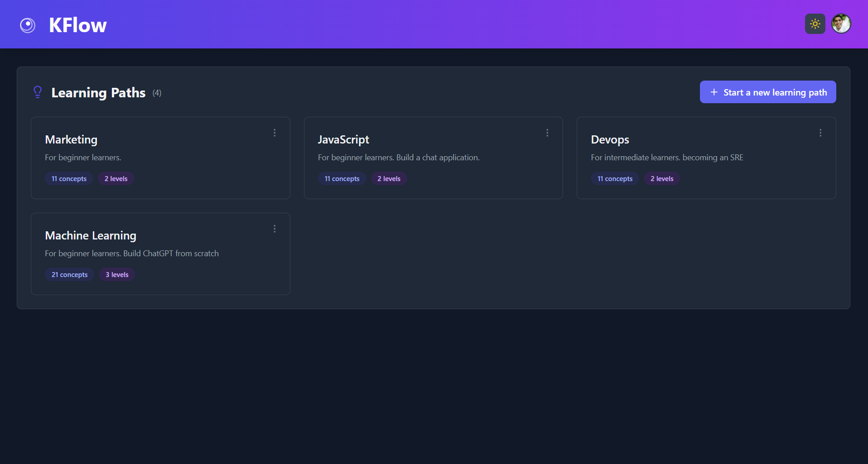The width and height of the screenshot is (868, 464).
Task: Click the plus icon inside the new path button
Action: tap(714, 92)
